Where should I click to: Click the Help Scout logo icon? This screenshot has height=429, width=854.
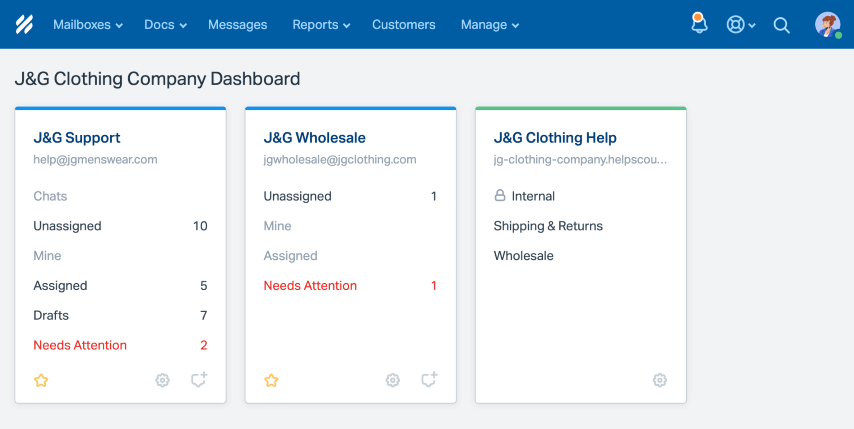coord(24,24)
